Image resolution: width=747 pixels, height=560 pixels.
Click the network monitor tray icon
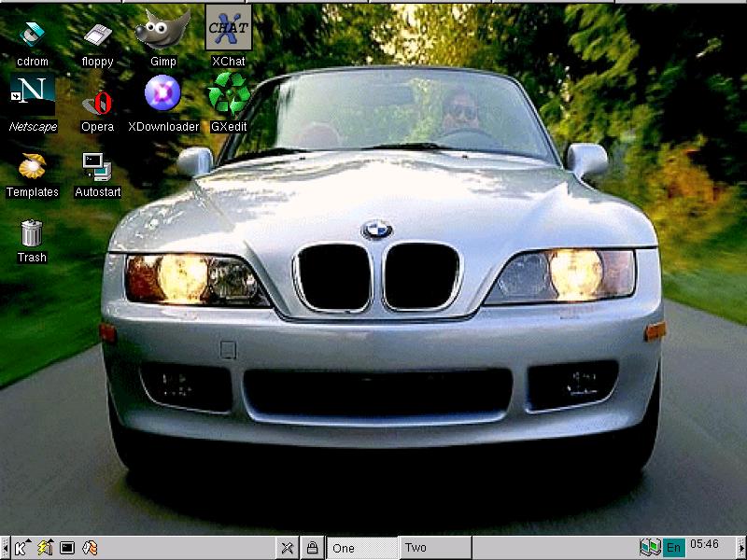650,547
